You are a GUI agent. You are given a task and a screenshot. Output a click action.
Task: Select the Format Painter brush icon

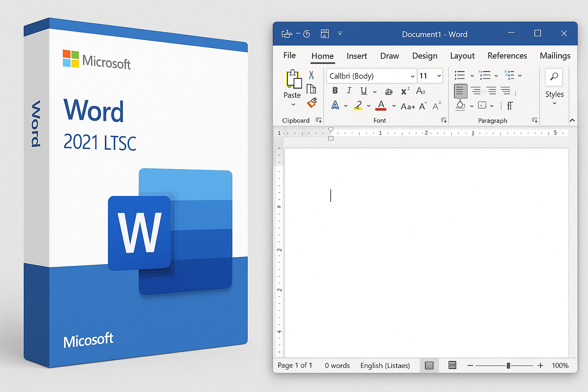coord(312,103)
